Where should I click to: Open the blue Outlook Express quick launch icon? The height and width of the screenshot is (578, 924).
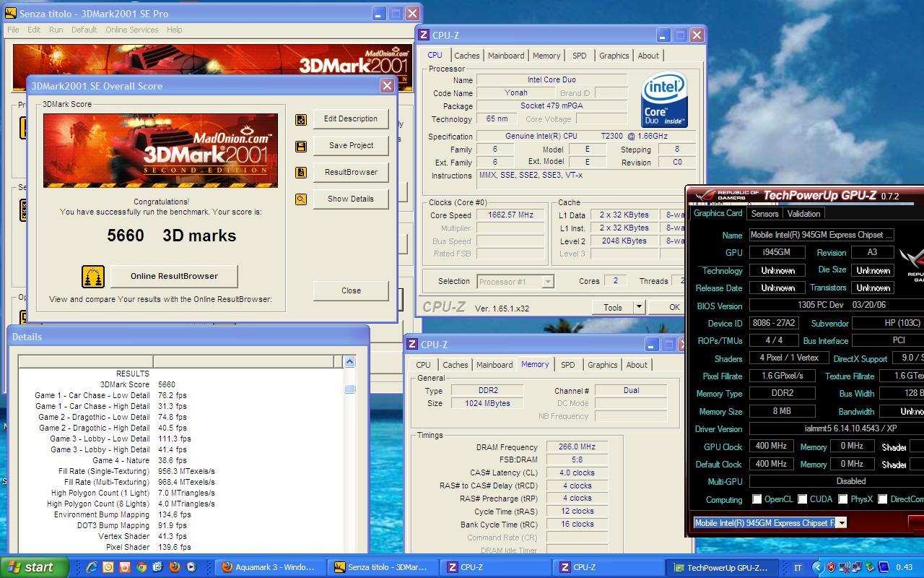coord(157,567)
